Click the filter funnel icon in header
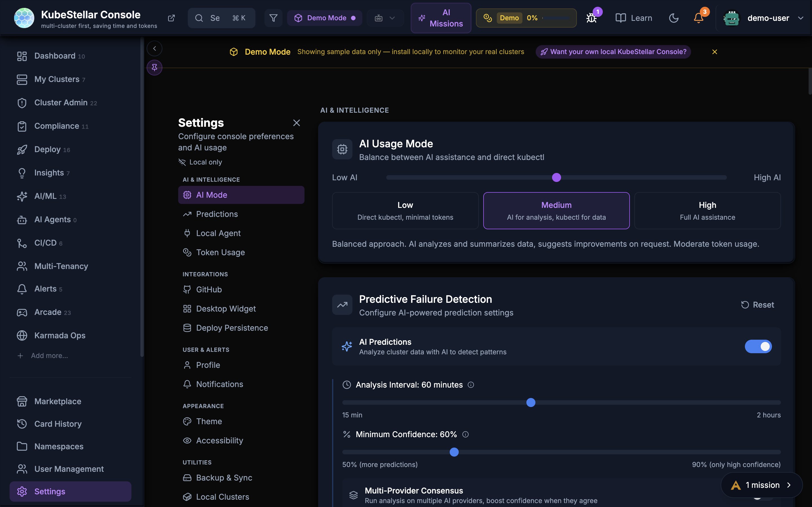Screen dimensions: 812x507 [x=273, y=18]
